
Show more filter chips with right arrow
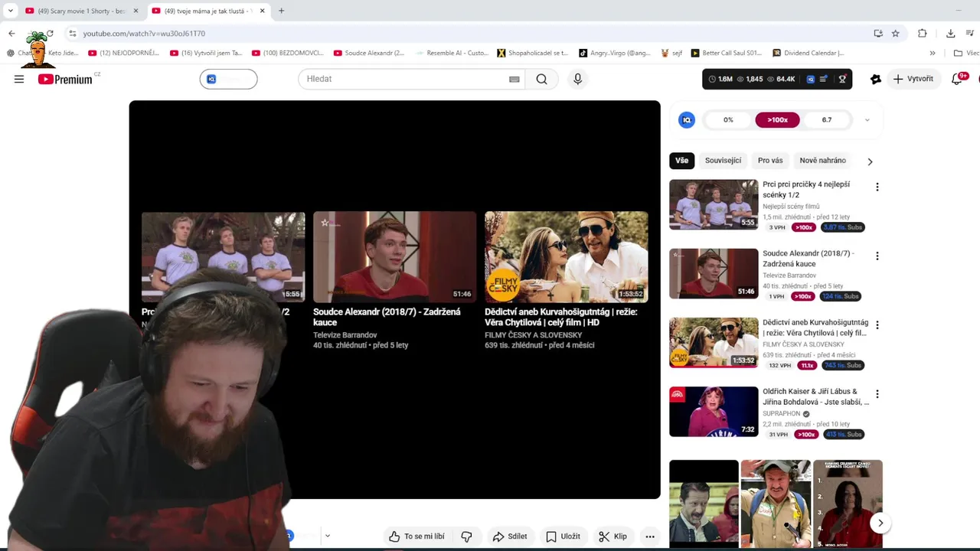click(870, 161)
